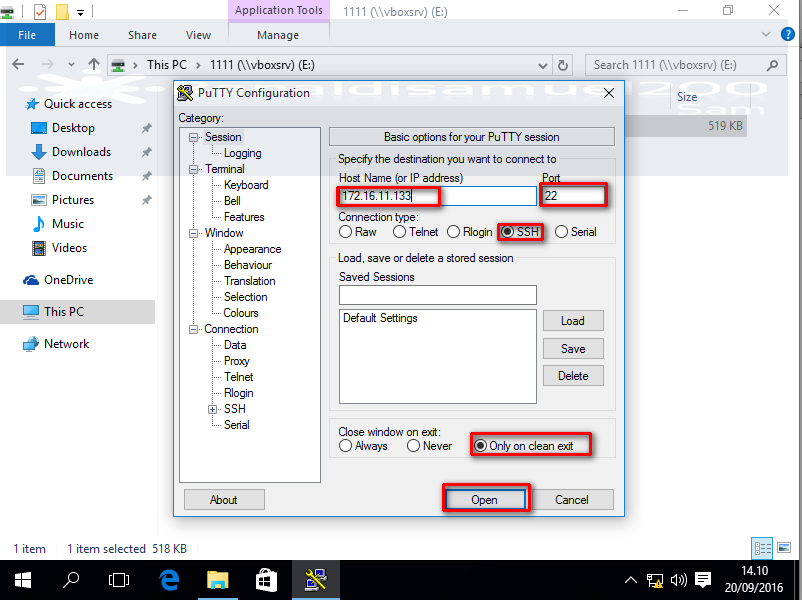Screen dimensions: 802x600
Task: Expand the Explorer ribbon chevron
Action: (x=766, y=34)
